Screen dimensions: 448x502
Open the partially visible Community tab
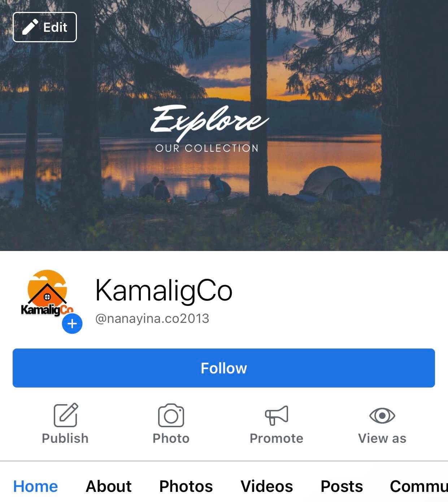click(x=419, y=486)
